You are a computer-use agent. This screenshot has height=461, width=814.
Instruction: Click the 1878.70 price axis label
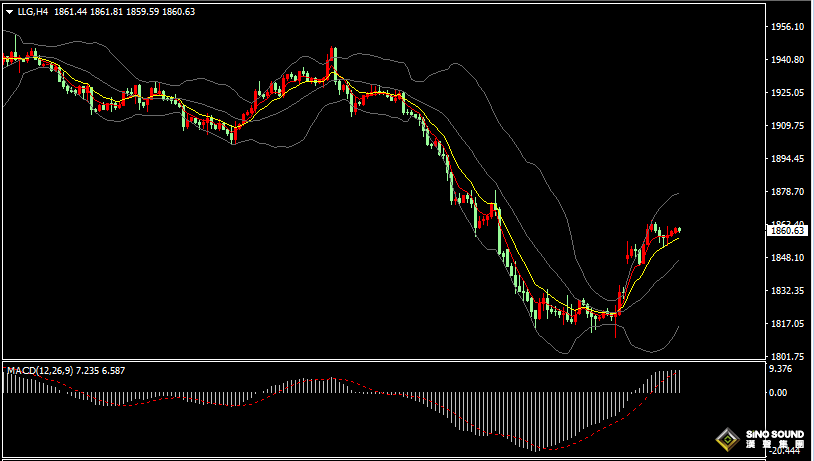pyautogui.click(x=787, y=192)
